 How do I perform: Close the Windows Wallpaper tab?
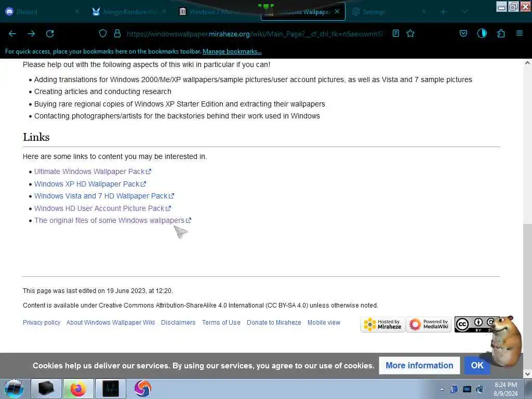tap(337, 11)
